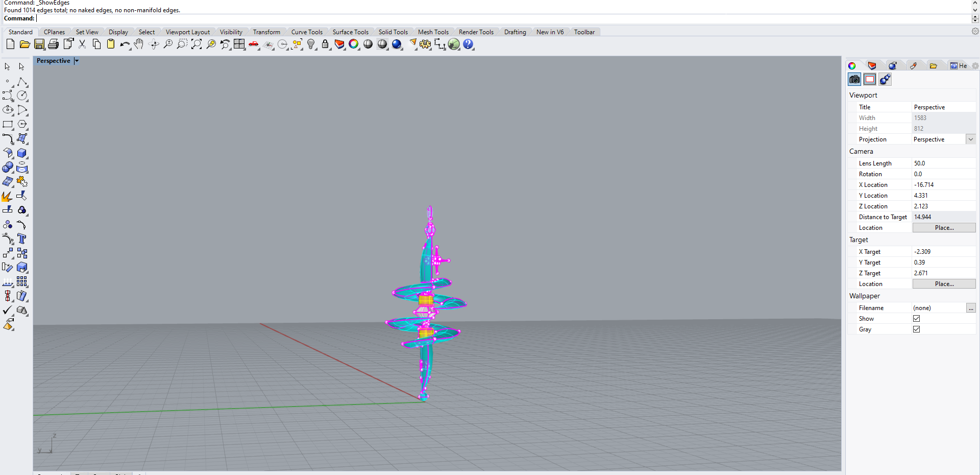Create a new document with New icon
Image resolution: width=980 pixels, height=475 pixels.
tap(10, 44)
